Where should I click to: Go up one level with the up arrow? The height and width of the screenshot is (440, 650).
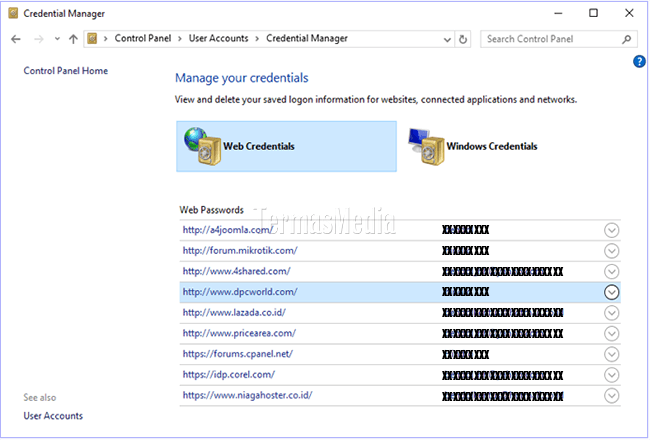click(73, 39)
